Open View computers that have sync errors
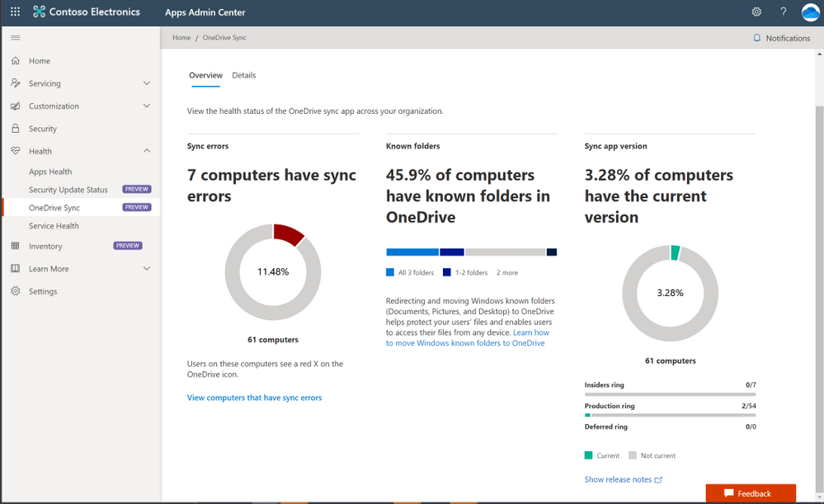This screenshot has width=824, height=504. [x=254, y=398]
